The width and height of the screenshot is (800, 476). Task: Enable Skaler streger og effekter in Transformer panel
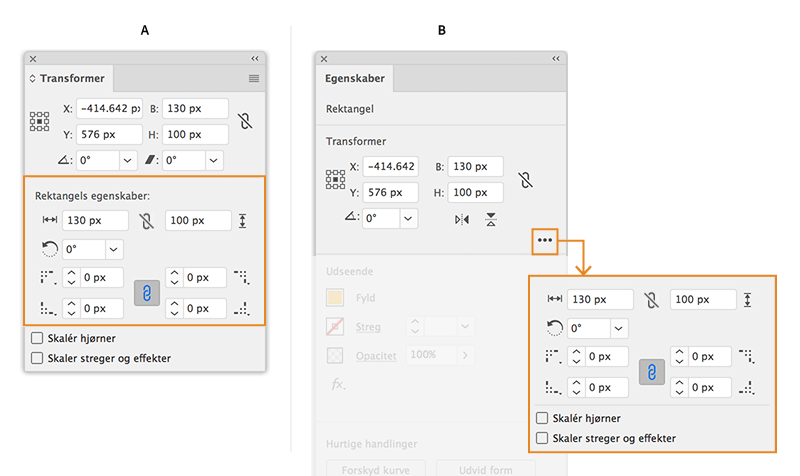click(x=38, y=357)
